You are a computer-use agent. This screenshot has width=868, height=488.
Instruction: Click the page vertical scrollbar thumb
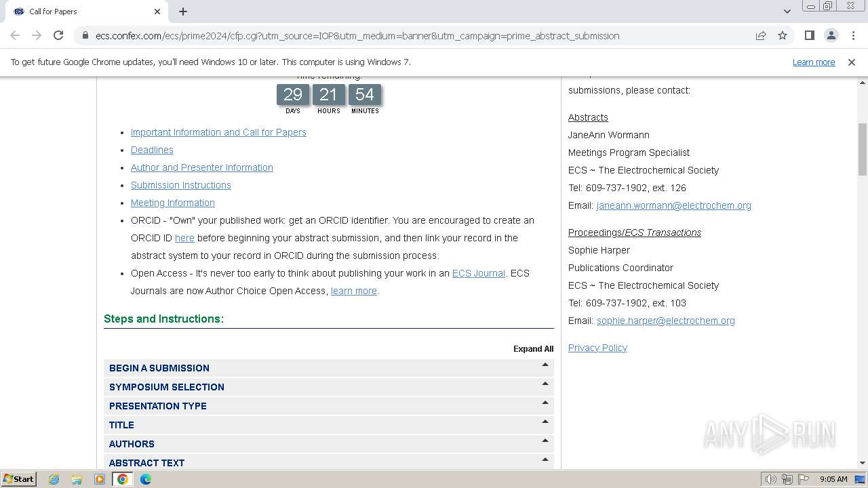[863, 150]
